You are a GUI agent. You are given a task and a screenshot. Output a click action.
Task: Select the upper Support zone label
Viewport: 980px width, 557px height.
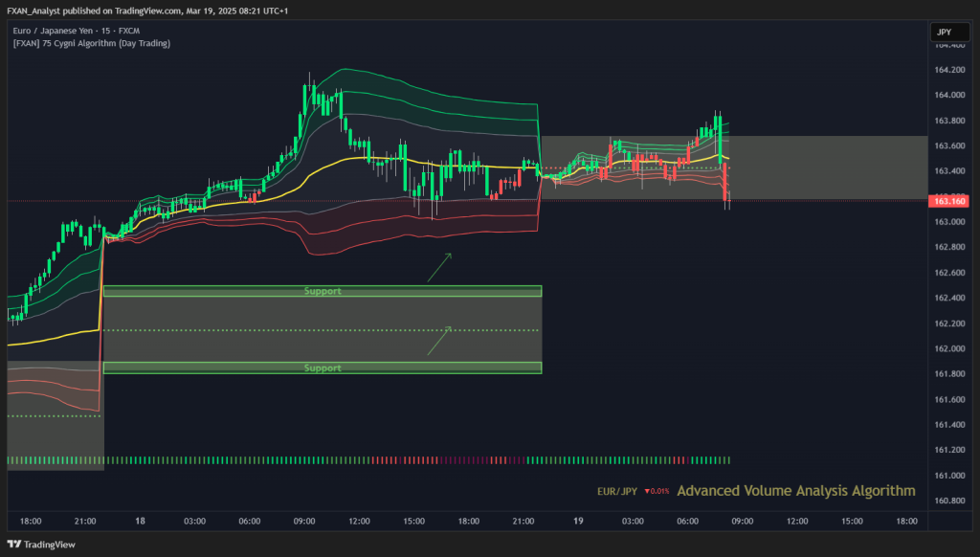(323, 291)
